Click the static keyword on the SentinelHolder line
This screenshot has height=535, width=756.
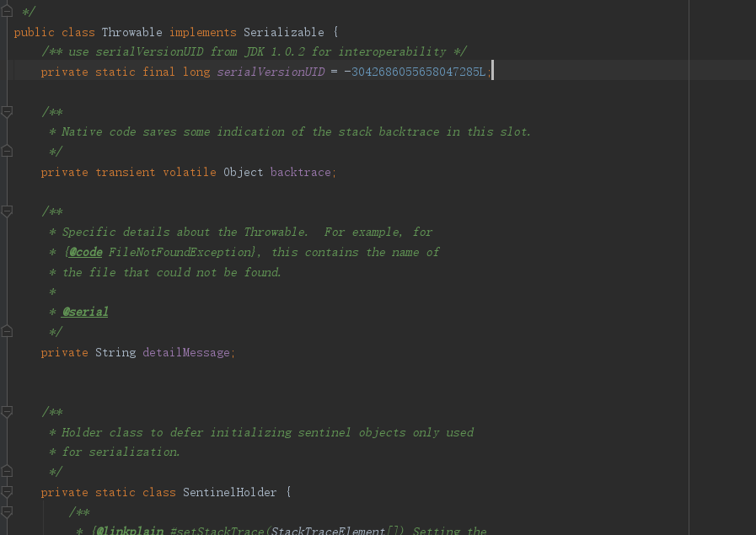click(x=115, y=492)
